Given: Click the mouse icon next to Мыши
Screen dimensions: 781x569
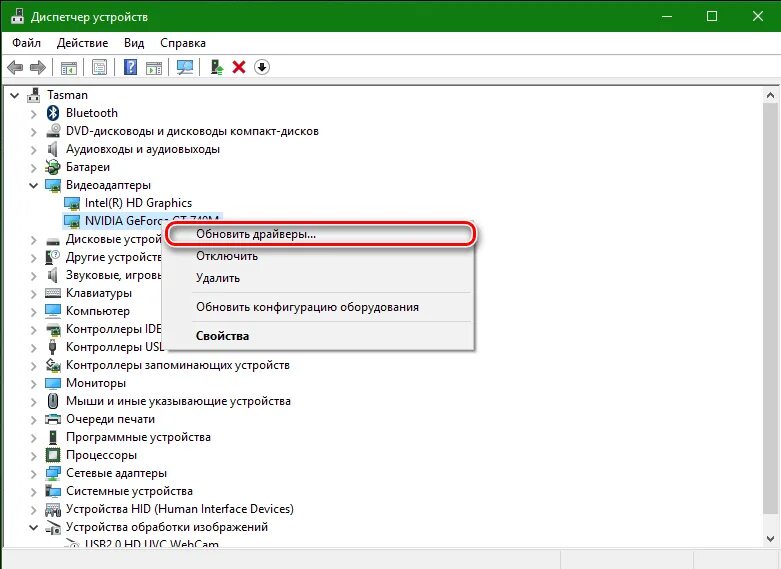Looking at the screenshot, I should pos(53,401).
